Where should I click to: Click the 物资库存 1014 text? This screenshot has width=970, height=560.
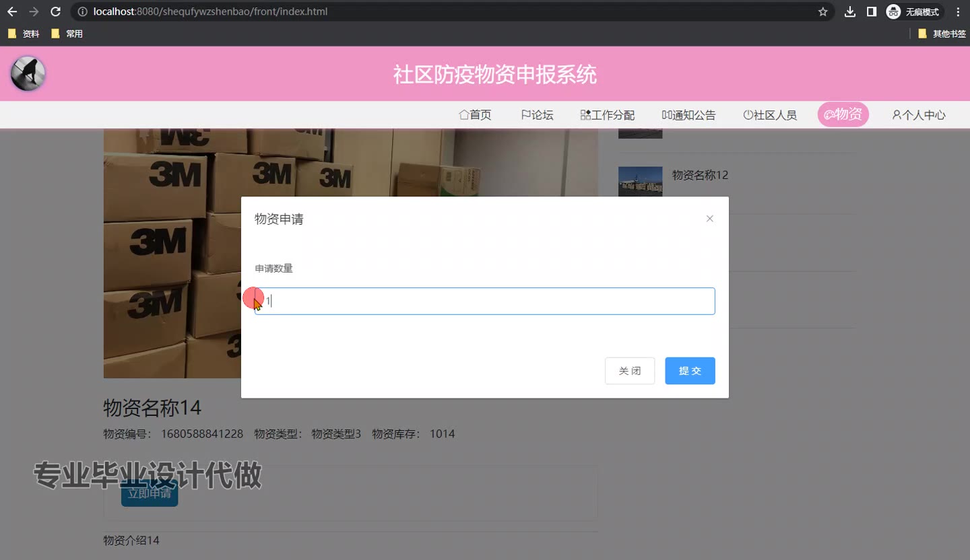pos(414,434)
